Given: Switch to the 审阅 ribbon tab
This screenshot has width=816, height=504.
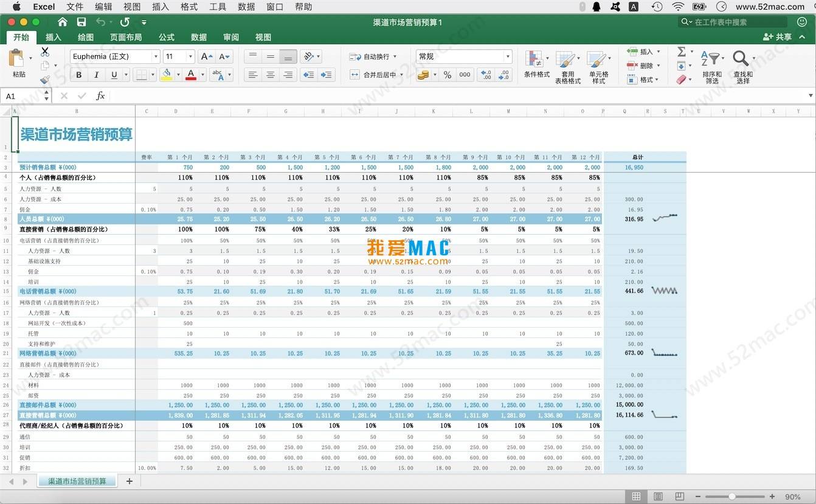Looking at the screenshot, I should pos(231,37).
